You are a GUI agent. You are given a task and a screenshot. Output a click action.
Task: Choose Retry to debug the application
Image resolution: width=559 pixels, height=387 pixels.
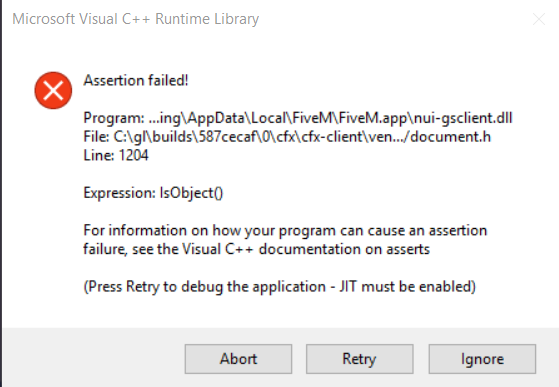point(360,359)
